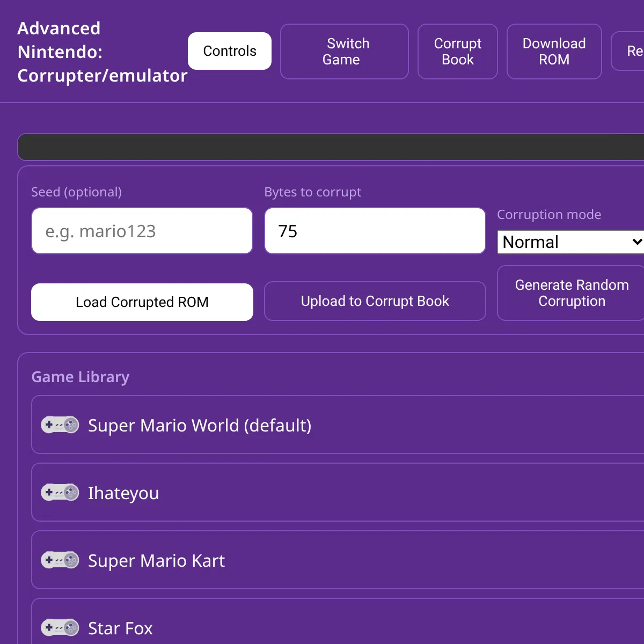Select Super Mario World (default) game
The width and height of the screenshot is (644, 644).
click(338, 425)
